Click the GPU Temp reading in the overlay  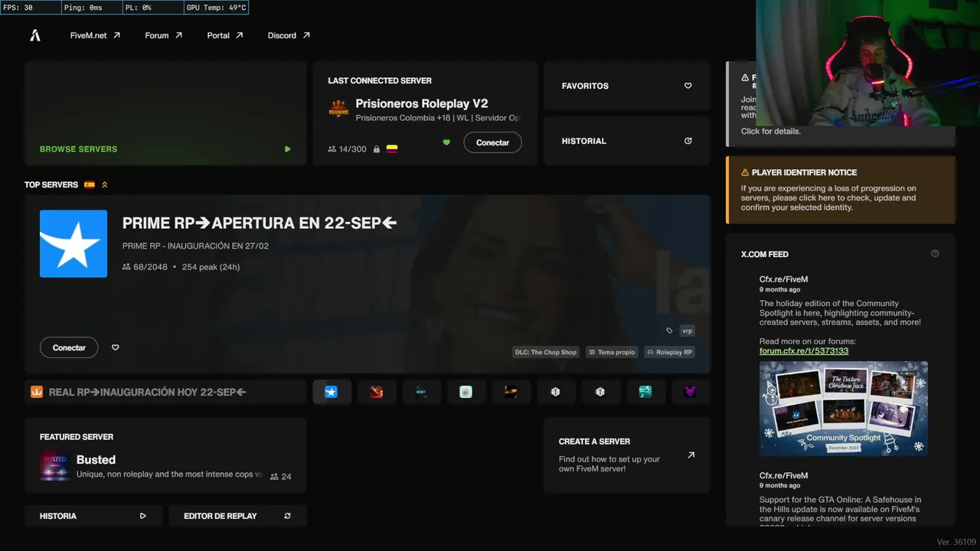coord(217,8)
